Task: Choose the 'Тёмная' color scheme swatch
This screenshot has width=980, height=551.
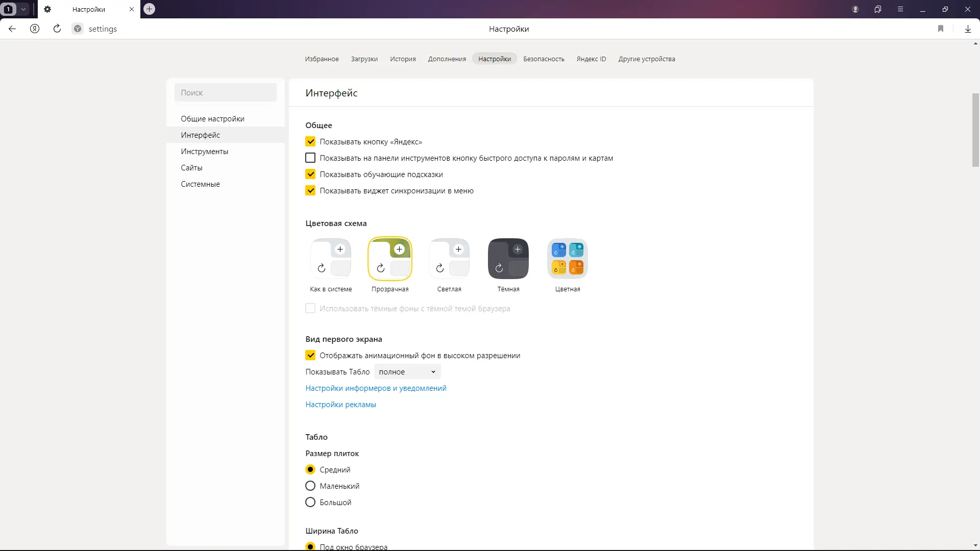Action: (508, 259)
